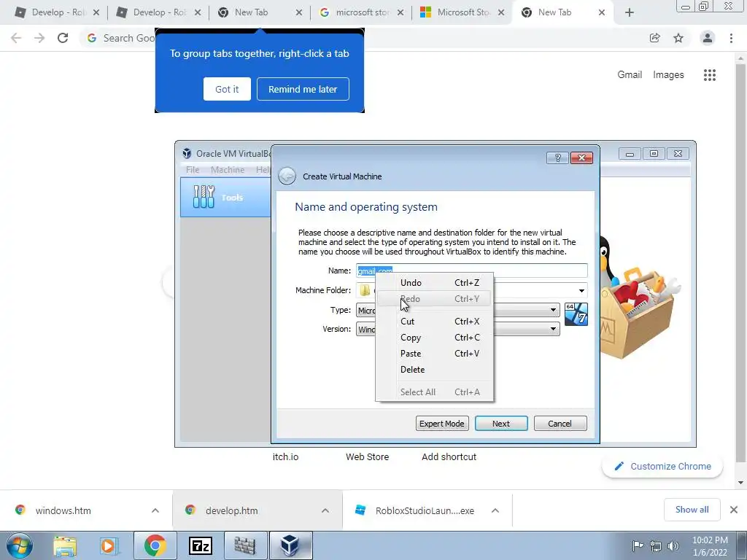747x560 pixels.
Task: Open a new tab with plus button
Action: (x=630, y=12)
